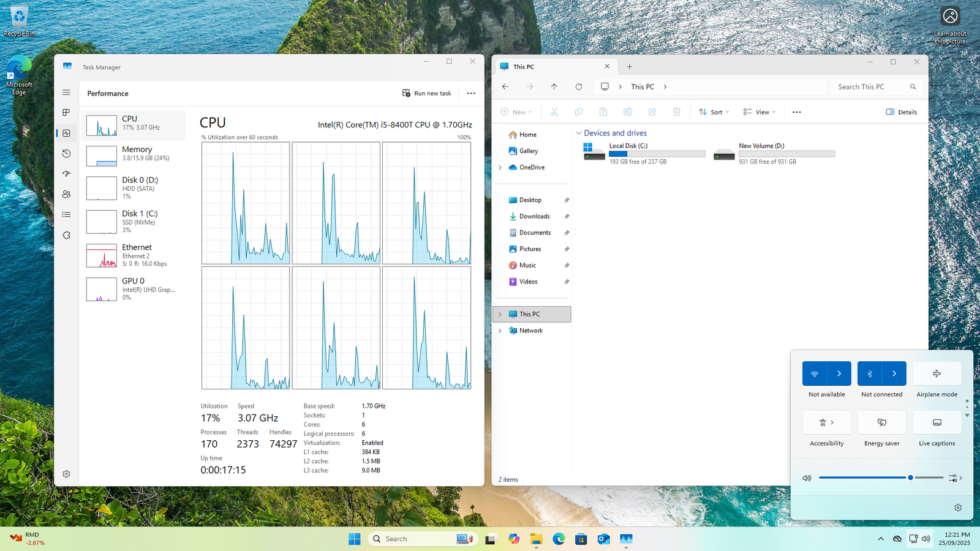Toggle the Wi-Fi quick setting
Screen dimensions: 980x551
815,373
